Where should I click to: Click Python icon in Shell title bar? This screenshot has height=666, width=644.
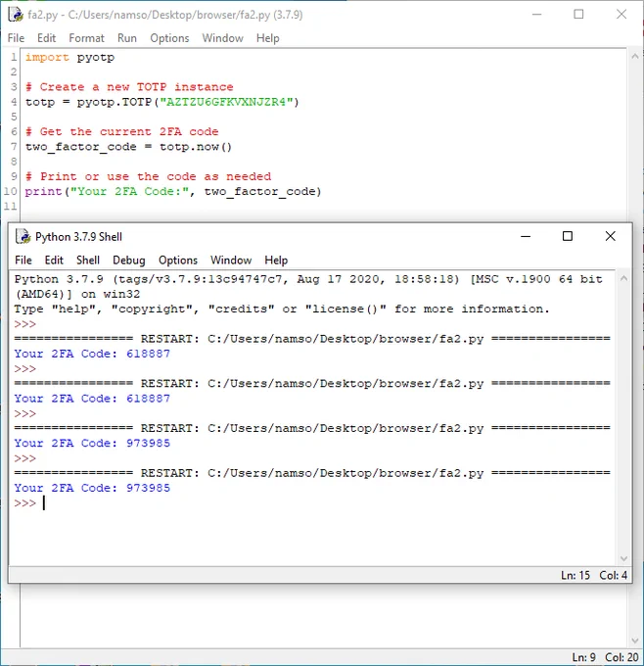pos(23,236)
